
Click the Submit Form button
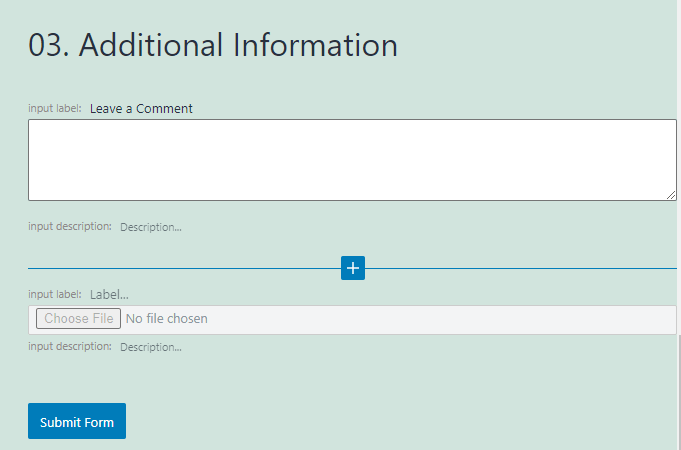[x=77, y=421]
